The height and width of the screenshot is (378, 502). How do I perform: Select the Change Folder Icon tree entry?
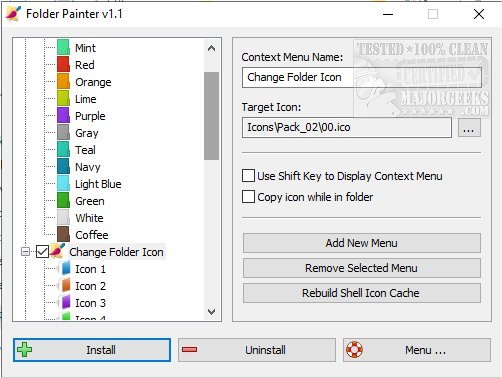coord(116,252)
